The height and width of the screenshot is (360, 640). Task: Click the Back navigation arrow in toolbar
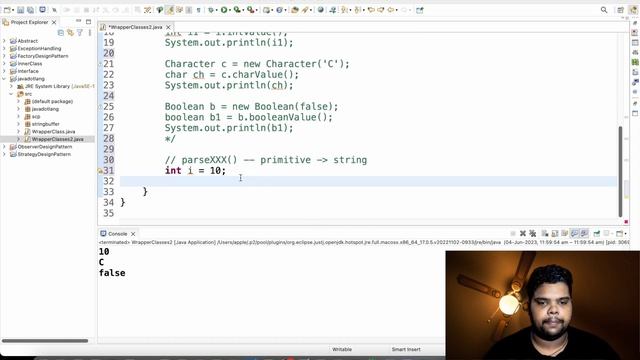[391, 10]
